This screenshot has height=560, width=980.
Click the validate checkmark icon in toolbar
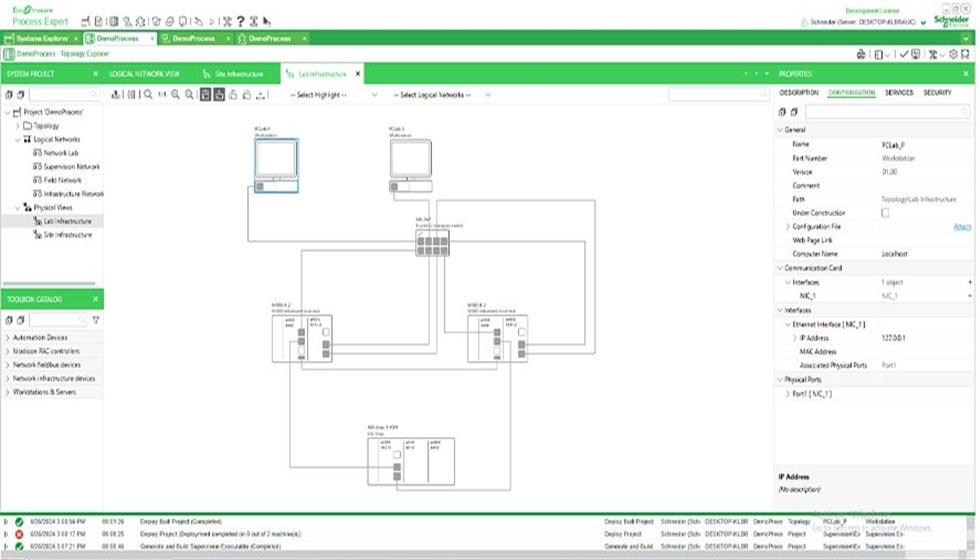[x=902, y=54]
